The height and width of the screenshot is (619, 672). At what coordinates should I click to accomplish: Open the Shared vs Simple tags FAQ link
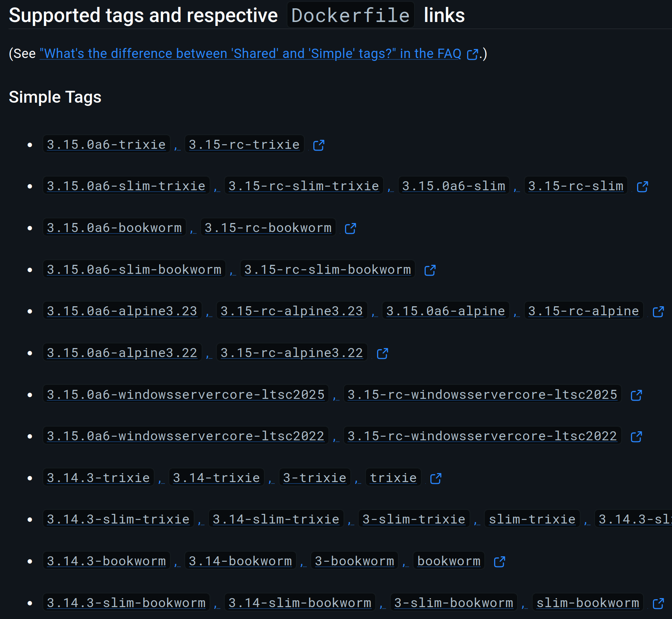[250, 54]
